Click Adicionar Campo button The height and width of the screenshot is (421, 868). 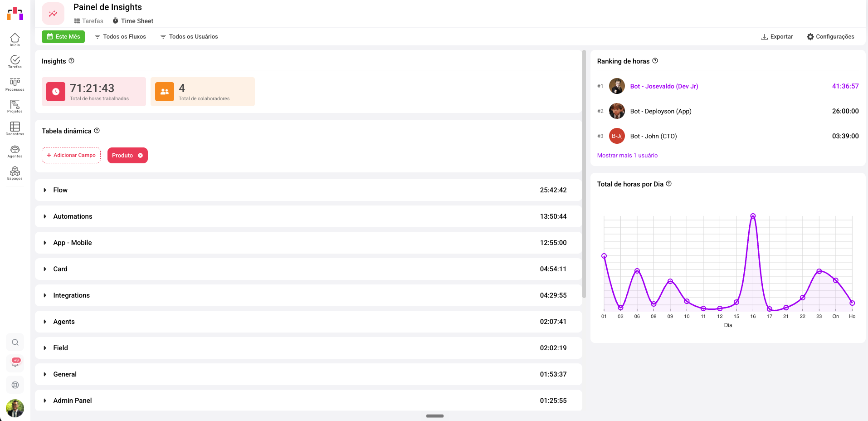(71, 155)
